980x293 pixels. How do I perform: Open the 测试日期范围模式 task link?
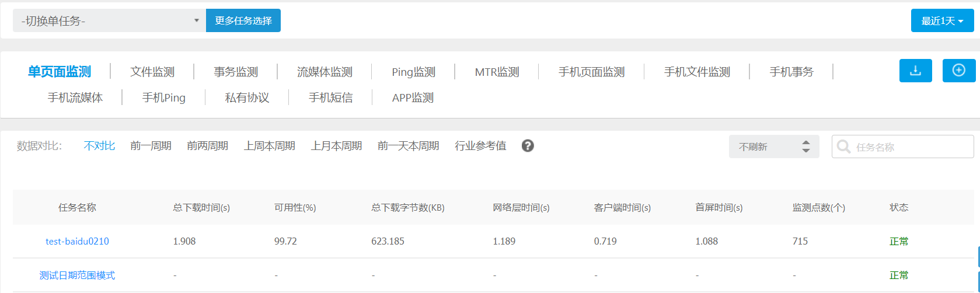(77, 275)
